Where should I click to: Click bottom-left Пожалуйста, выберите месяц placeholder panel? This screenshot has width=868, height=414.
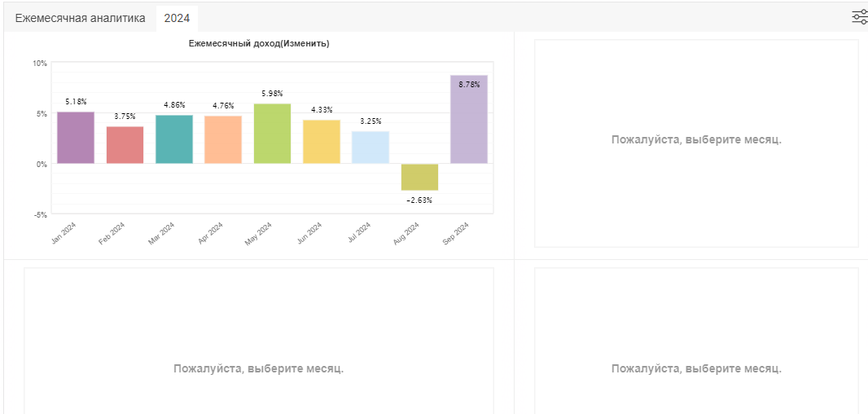(258, 341)
